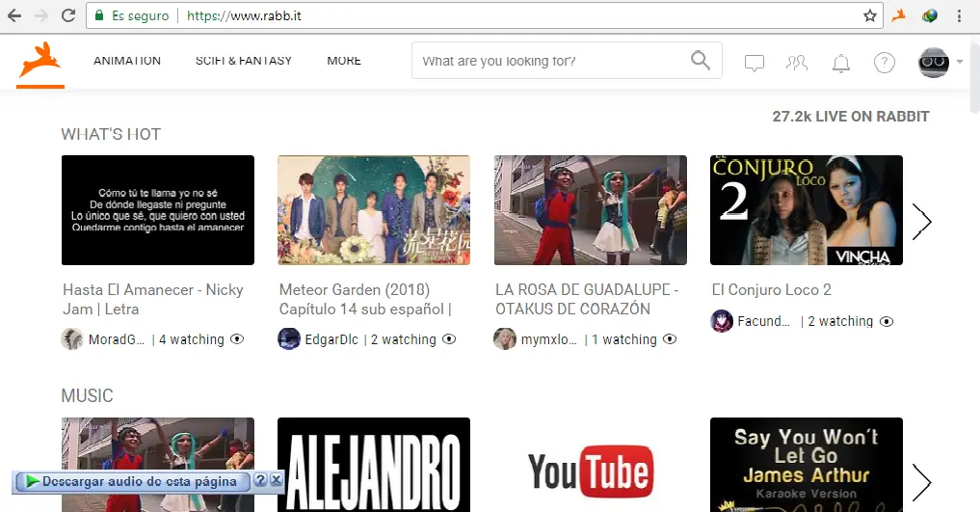Click the globe extension icon in toolbar
The height and width of the screenshot is (512, 980).
[x=929, y=15]
